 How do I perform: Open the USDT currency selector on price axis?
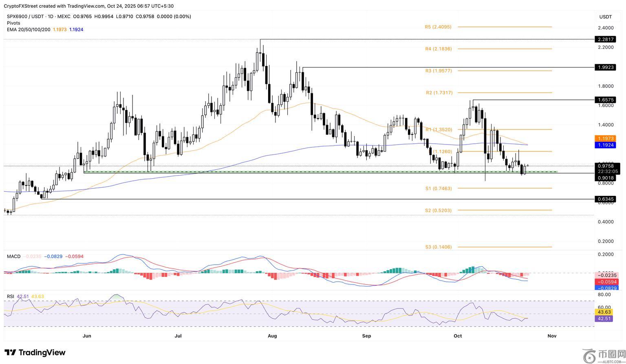pyautogui.click(x=605, y=17)
